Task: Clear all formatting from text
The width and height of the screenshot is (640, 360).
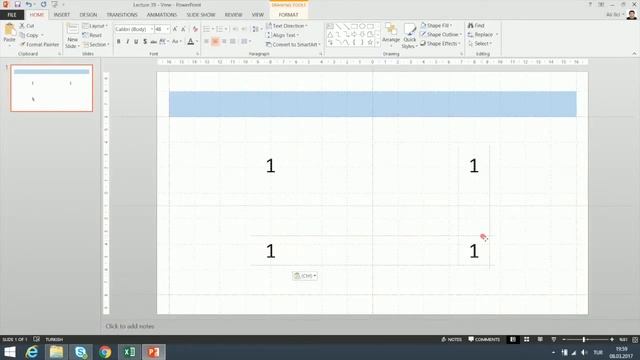Action: [195, 29]
